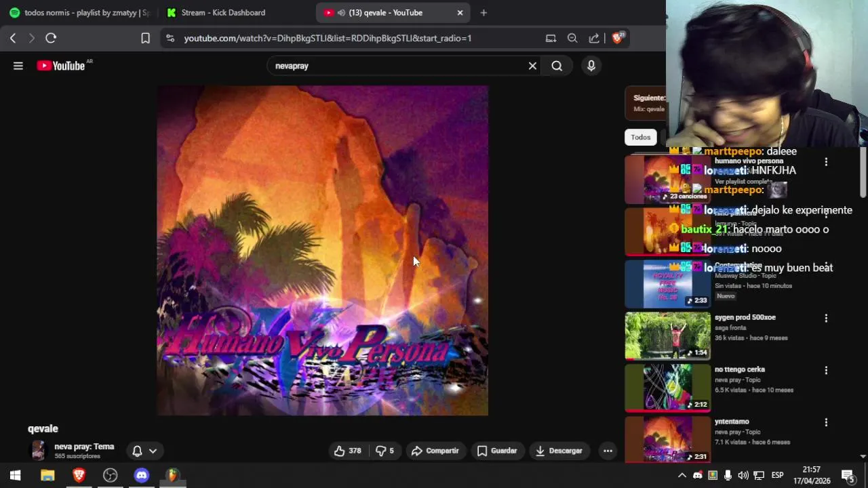
Task: Share this page from the address bar
Action: (x=594, y=39)
